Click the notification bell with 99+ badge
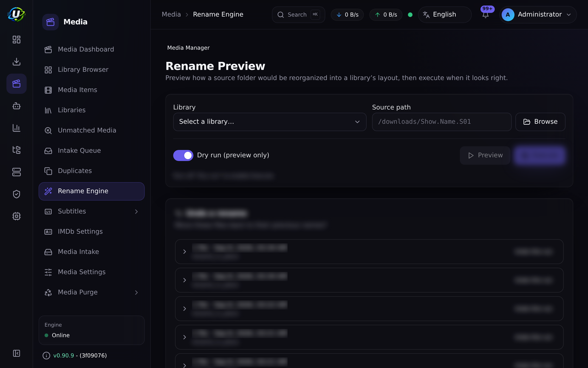The height and width of the screenshot is (368, 588). (486, 14)
